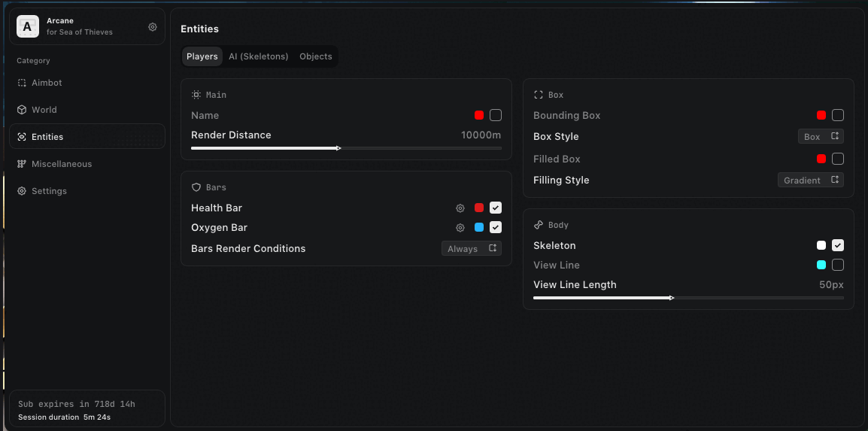Open the gear icon beside the Arcane title
This screenshot has height=431, width=868.
point(153,27)
